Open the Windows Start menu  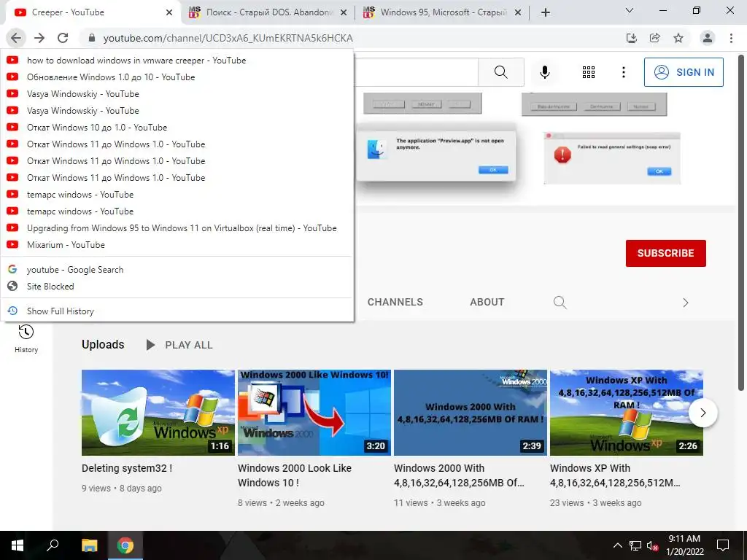click(18, 545)
